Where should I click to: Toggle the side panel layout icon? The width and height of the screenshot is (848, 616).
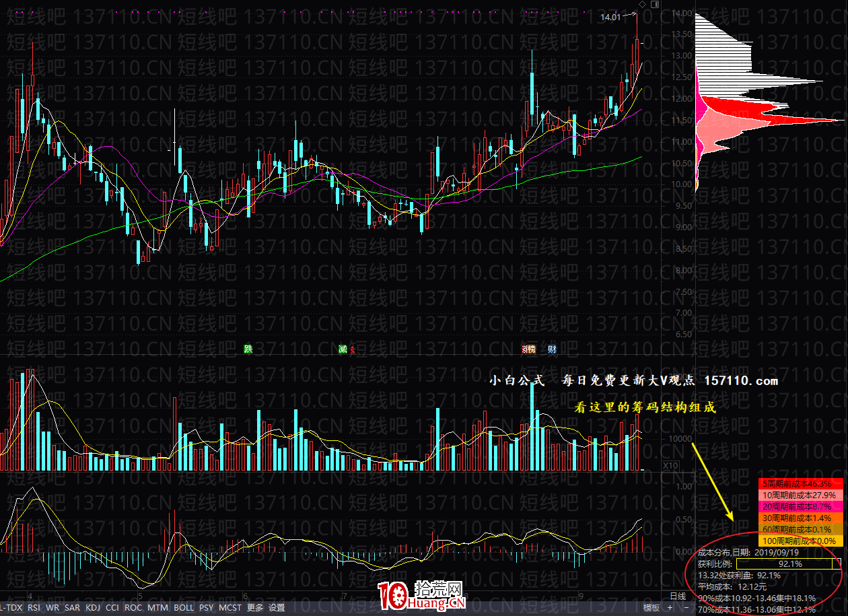(655, 5)
